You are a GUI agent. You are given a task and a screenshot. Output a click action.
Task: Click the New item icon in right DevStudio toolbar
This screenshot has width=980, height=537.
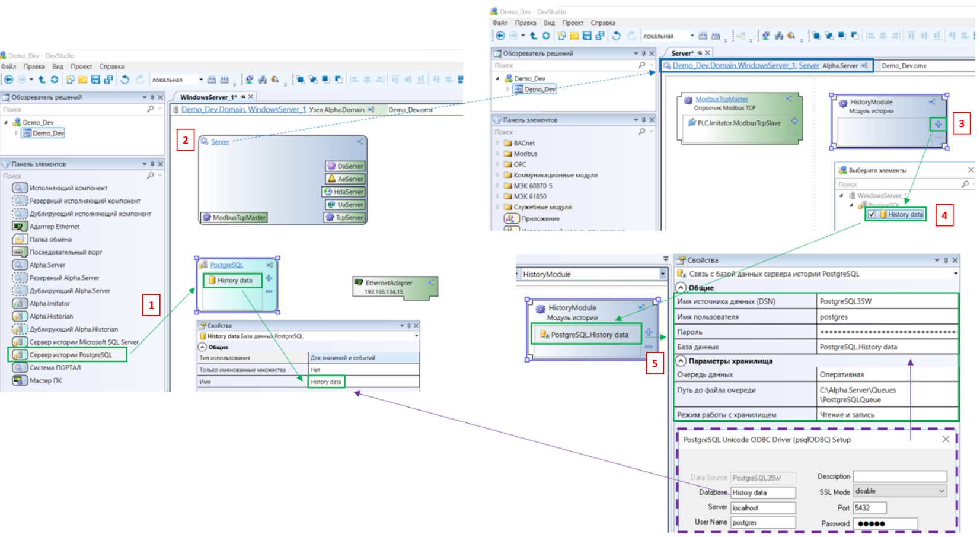point(561,36)
